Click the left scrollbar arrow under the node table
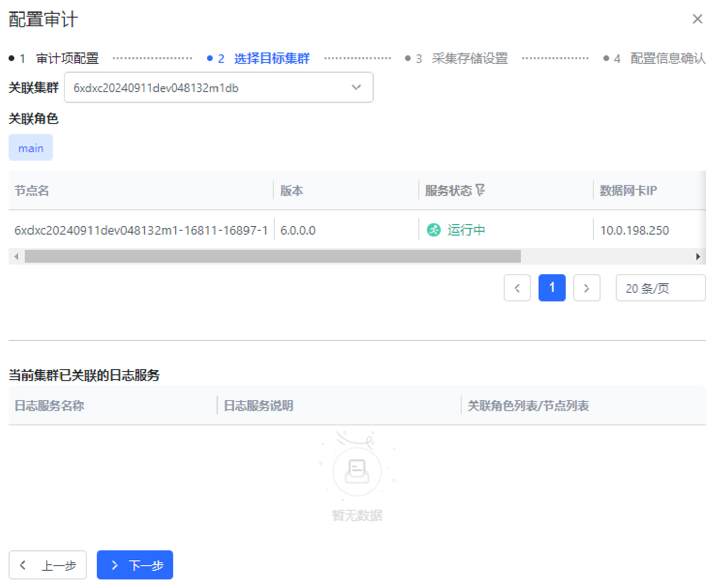The image size is (726, 588). click(x=16, y=257)
